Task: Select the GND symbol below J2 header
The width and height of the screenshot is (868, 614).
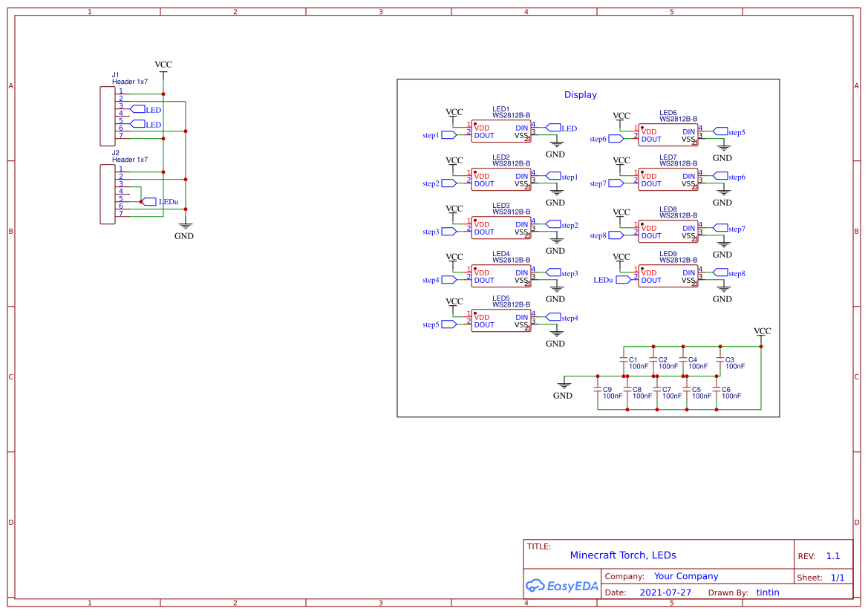Action: [x=185, y=227]
